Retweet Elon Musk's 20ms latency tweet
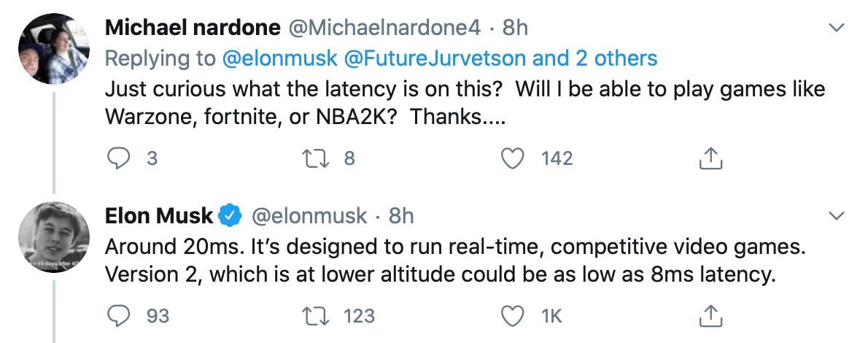Screen dimensions: 868x343 (317, 315)
